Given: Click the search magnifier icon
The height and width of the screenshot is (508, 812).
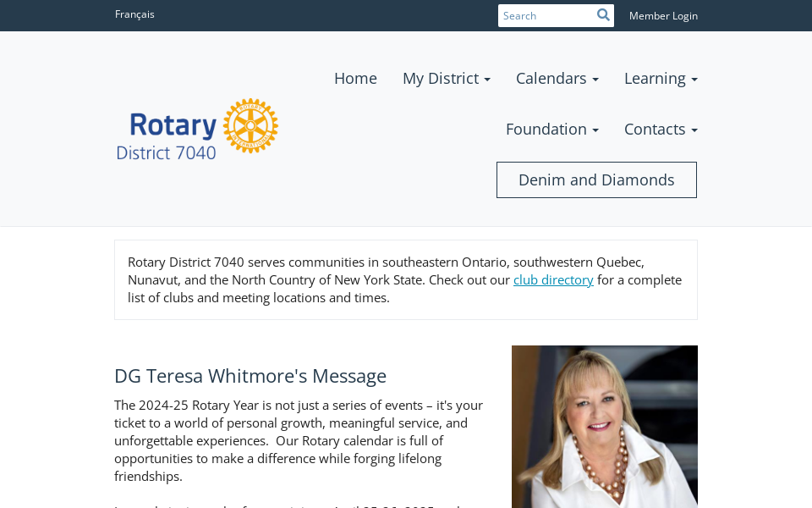Looking at the screenshot, I should click(x=603, y=15).
